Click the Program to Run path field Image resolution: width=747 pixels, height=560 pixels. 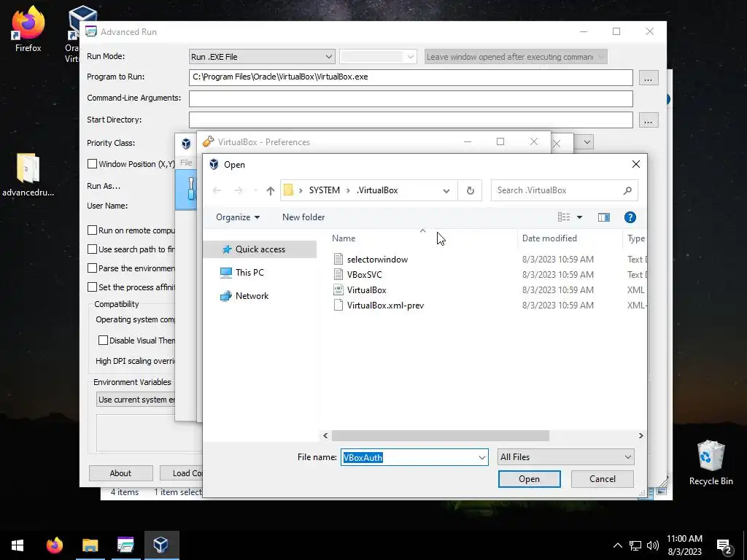point(411,77)
